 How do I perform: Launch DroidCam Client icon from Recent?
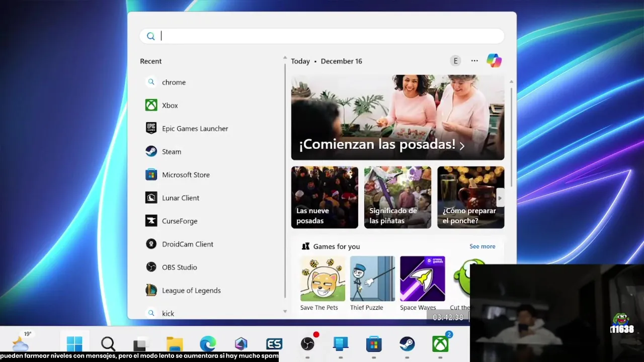tap(151, 244)
